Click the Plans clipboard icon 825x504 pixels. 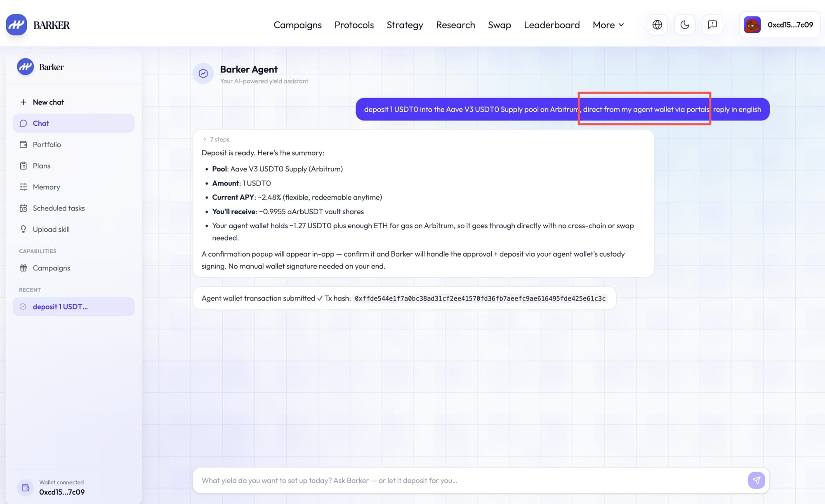[23, 166]
